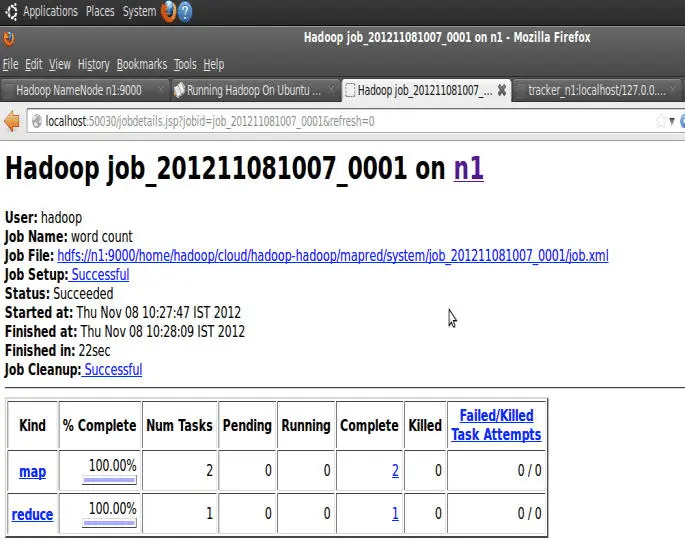Click the Started at timestamp

tap(159, 313)
